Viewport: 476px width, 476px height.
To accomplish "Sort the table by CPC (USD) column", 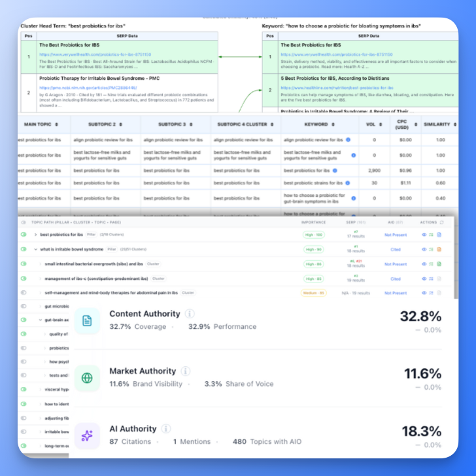I will 416,124.
